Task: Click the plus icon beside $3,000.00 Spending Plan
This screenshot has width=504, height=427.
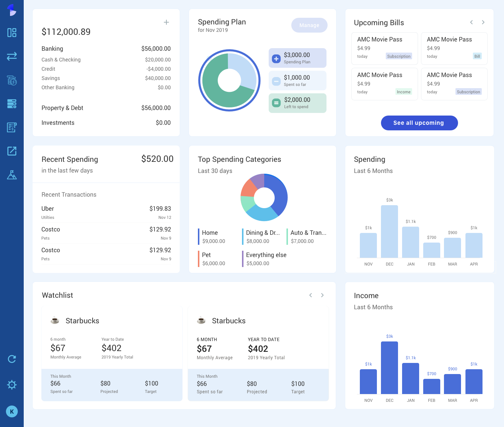Action: click(x=276, y=59)
